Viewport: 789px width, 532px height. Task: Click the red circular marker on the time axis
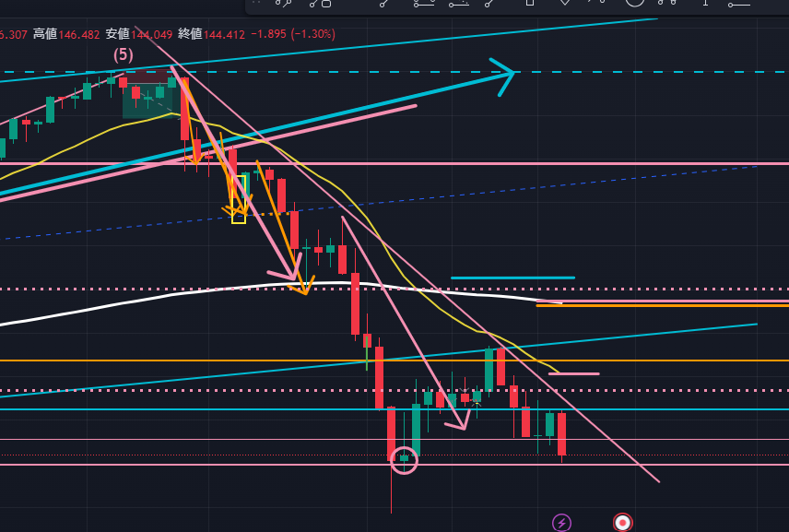coord(622,523)
